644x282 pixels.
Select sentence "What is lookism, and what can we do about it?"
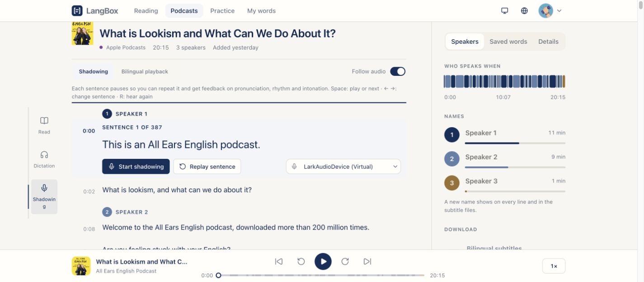pos(177,190)
